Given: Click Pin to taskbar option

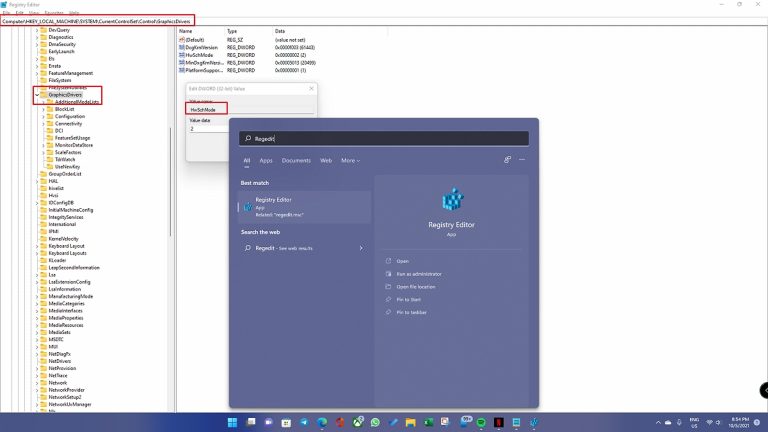Looking at the screenshot, I should (411, 312).
